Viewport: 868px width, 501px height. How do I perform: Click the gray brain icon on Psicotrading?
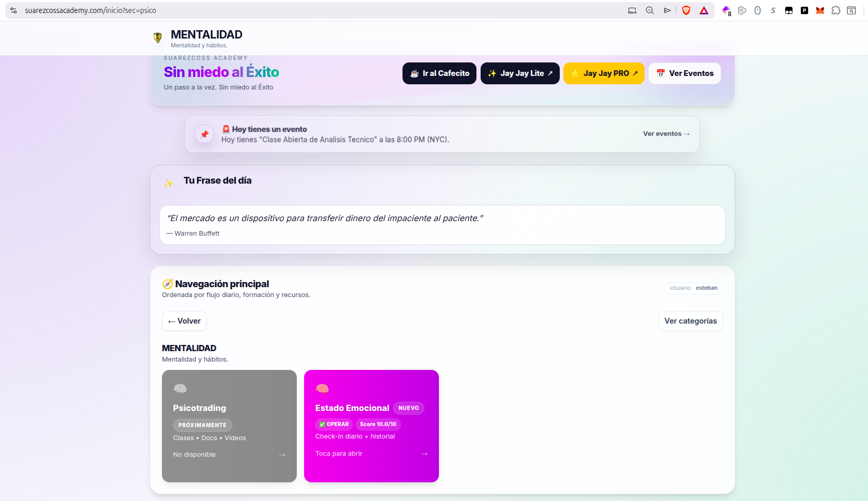[x=180, y=388]
